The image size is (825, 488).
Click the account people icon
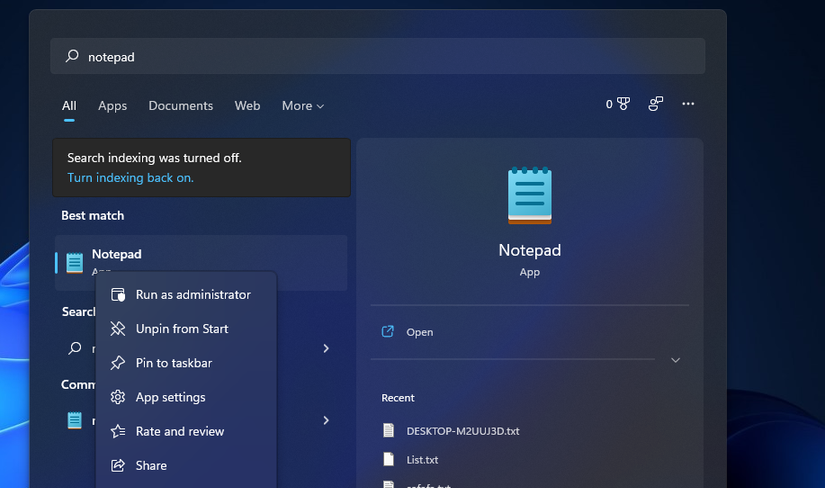(656, 104)
